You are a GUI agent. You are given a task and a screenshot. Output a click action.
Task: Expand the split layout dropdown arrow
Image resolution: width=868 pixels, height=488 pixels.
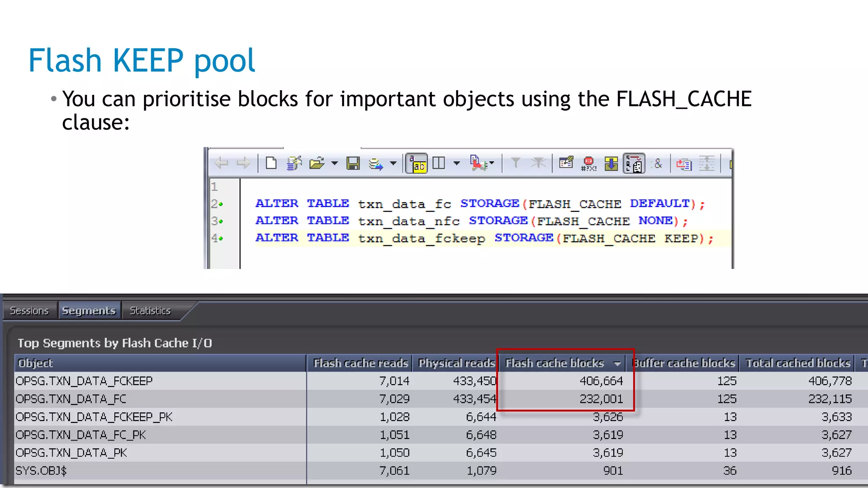(456, 163)
